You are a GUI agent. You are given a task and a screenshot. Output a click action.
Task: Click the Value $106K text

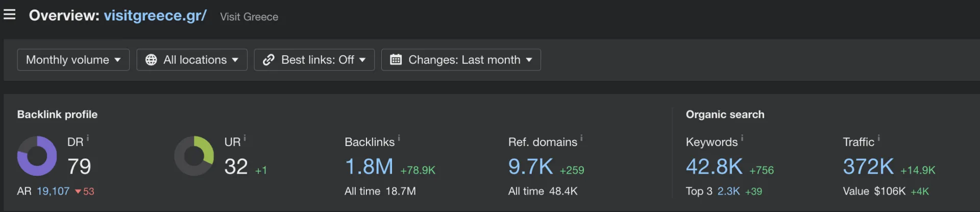[874, 191]
